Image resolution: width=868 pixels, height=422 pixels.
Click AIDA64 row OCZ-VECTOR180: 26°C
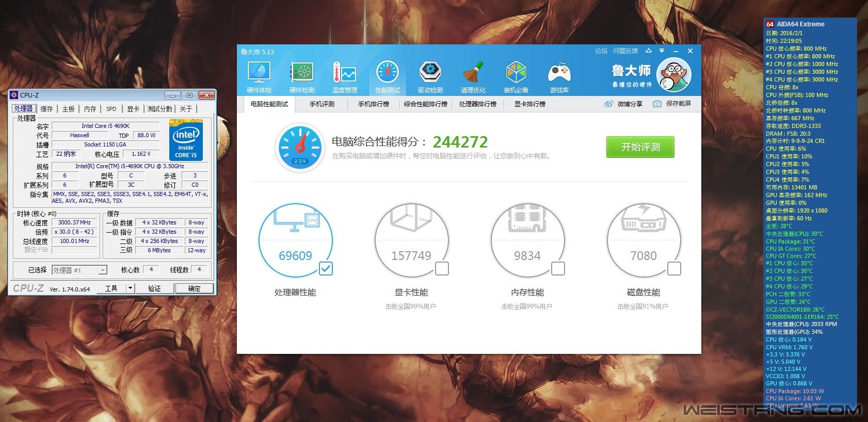795,310
